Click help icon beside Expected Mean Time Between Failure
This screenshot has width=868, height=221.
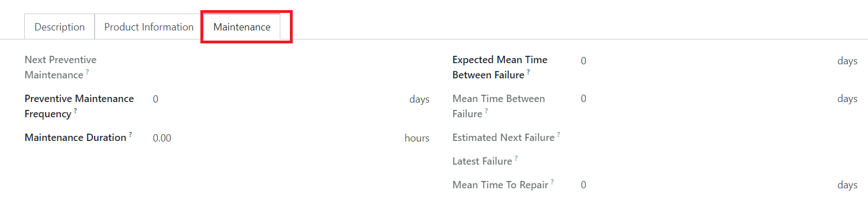(529, 72)
